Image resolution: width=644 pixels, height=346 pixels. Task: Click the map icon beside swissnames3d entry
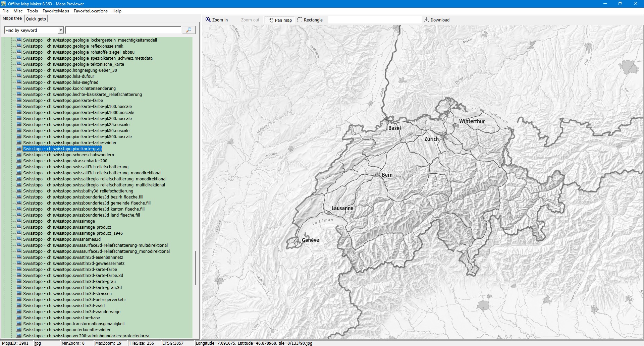point(19,239)
